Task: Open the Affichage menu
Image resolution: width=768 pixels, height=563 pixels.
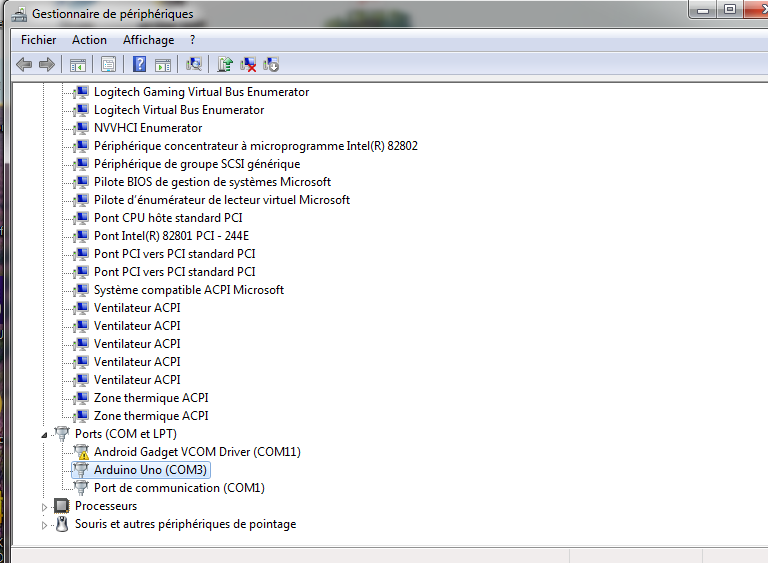Action: click(148, 40)
